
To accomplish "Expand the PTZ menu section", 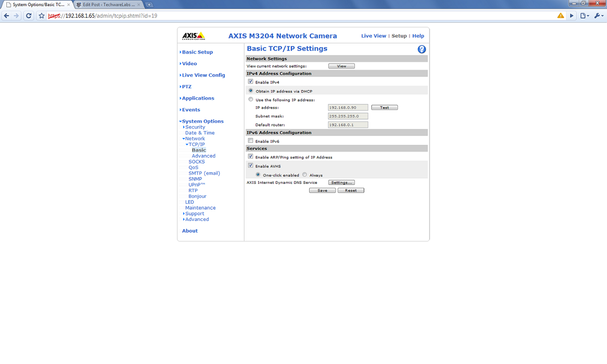I will pos(187,86).
